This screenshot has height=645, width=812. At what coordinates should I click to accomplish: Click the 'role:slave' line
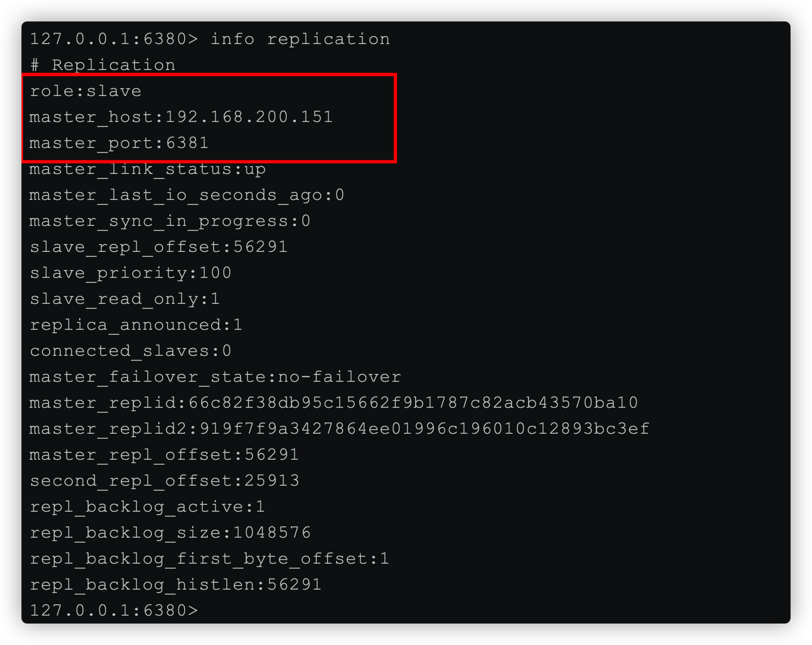point(85,91)
